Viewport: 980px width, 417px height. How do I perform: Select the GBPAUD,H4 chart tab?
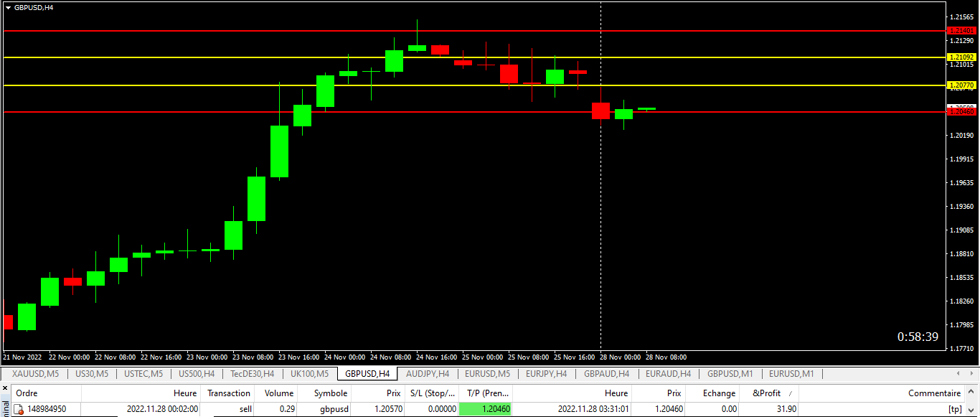point(606,373)
